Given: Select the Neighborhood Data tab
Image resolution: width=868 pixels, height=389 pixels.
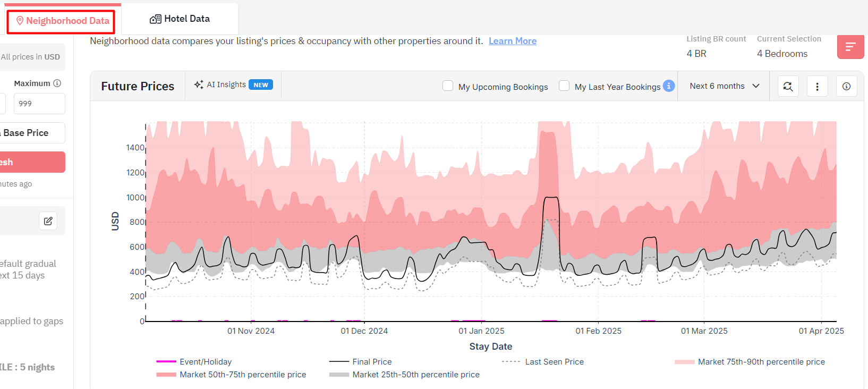Looking at the screenshot, I should click(x=62, y=21).
